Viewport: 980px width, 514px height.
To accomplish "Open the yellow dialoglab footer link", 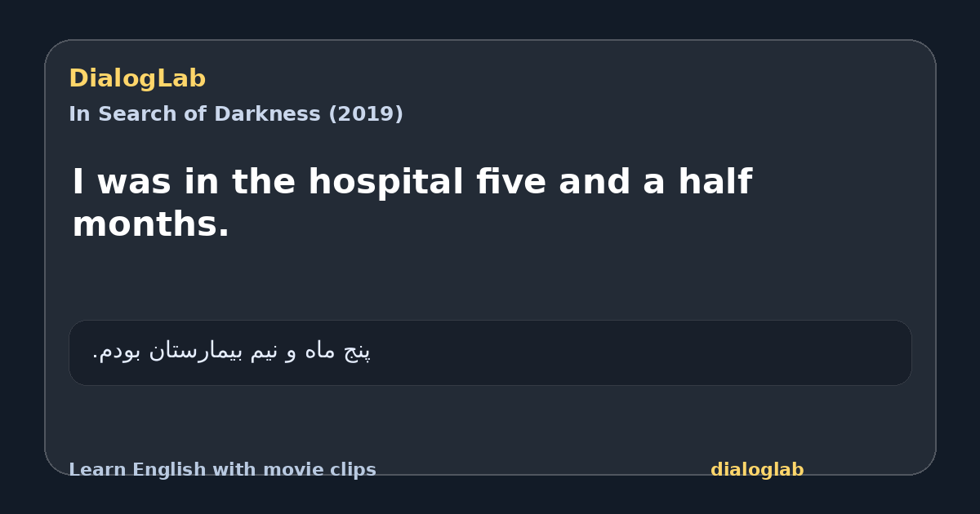I will click(x=757, y=470).
